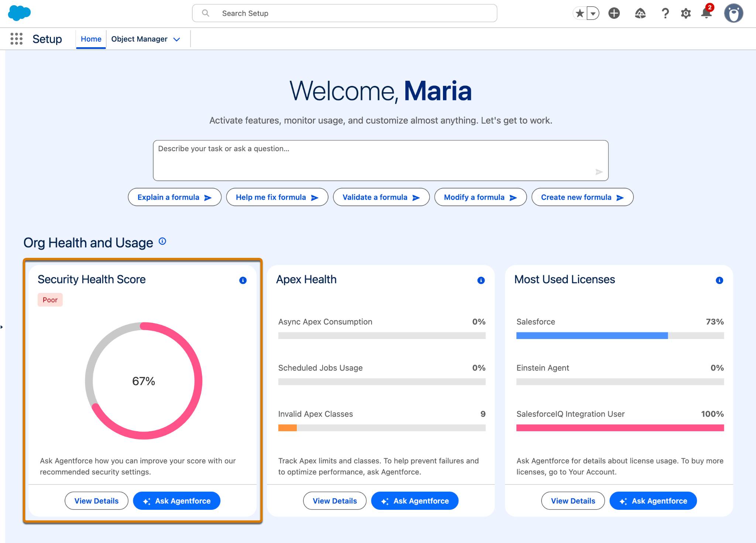Open the Object Manager tab
This screenshot has width=756, height=543.
click(139, 39)
